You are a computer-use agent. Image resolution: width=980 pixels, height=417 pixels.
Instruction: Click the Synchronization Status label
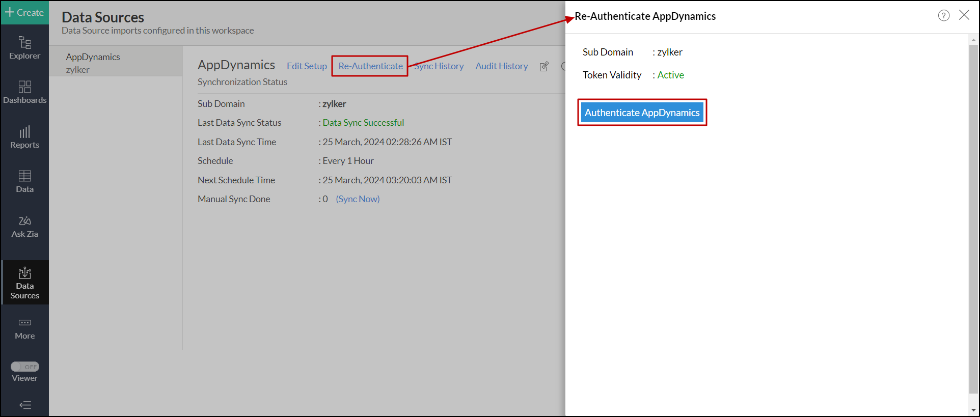point(242,82)
